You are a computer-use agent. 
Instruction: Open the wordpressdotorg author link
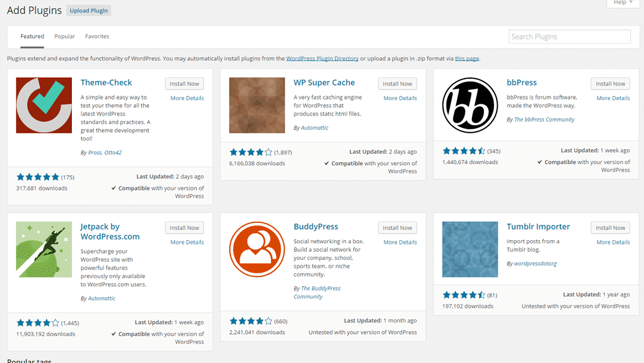(535, 263)
